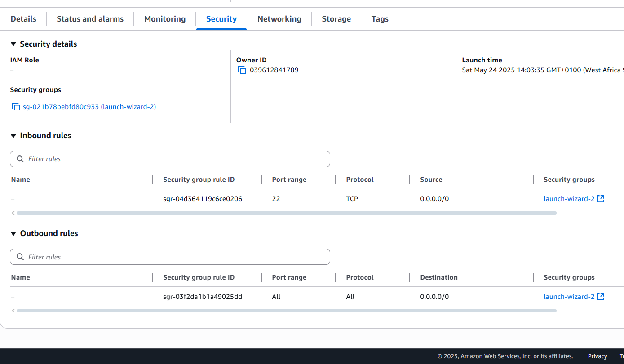The height and width of the screenshot is (364, 624).
Task: Click search icon in Inbound rules filter
Action: 20,159
